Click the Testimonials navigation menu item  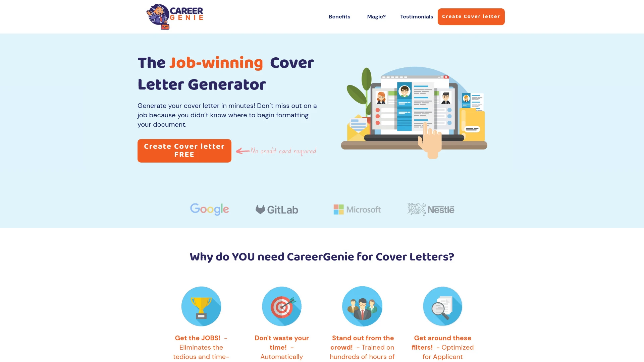point(417,17)
